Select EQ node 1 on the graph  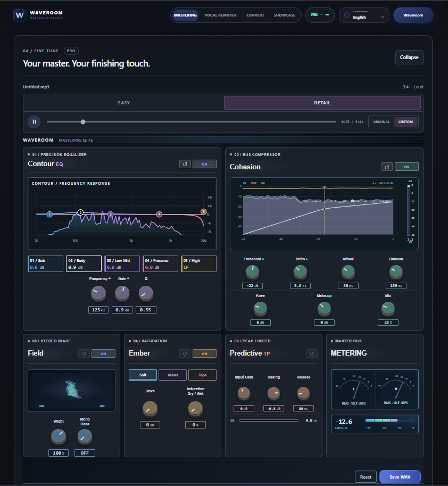49,214
